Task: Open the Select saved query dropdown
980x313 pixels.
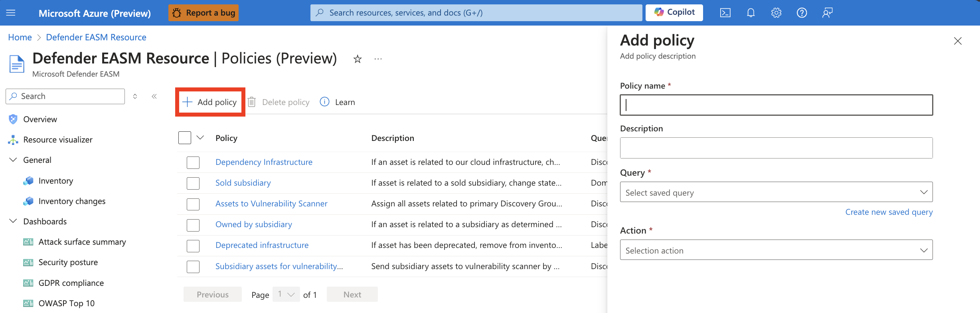Action: click(776, 192)
